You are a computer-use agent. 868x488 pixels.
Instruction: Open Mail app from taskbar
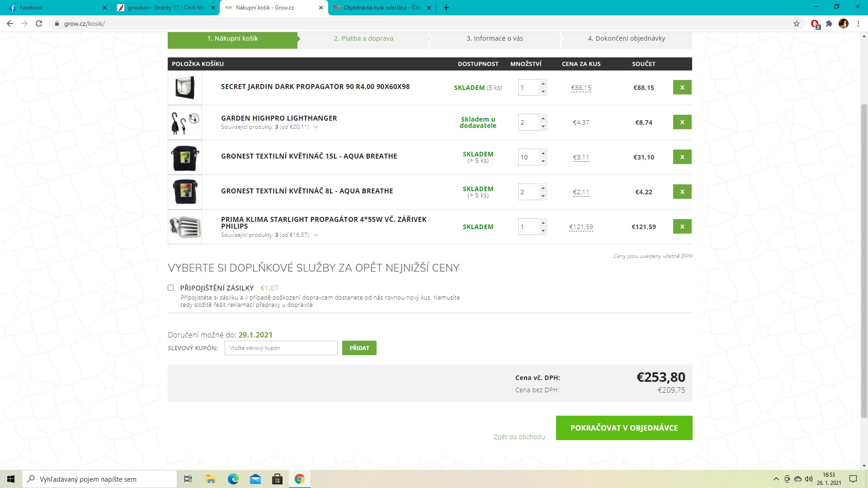pyautogui.click(x=255, y=479)
